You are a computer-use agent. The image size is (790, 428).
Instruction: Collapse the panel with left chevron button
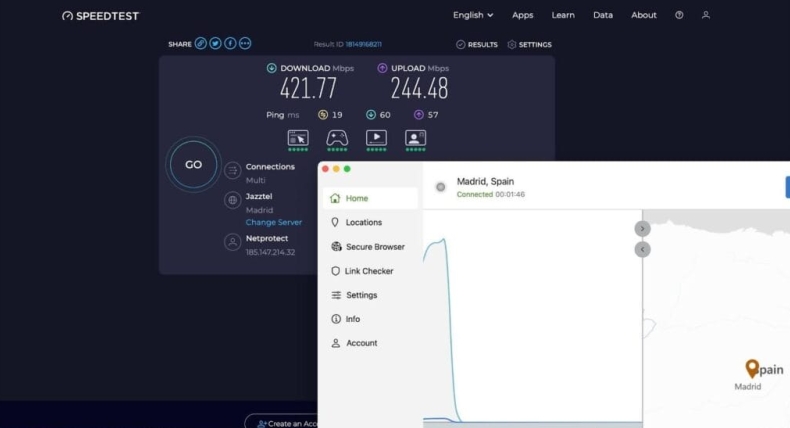(x=642, y=250)
